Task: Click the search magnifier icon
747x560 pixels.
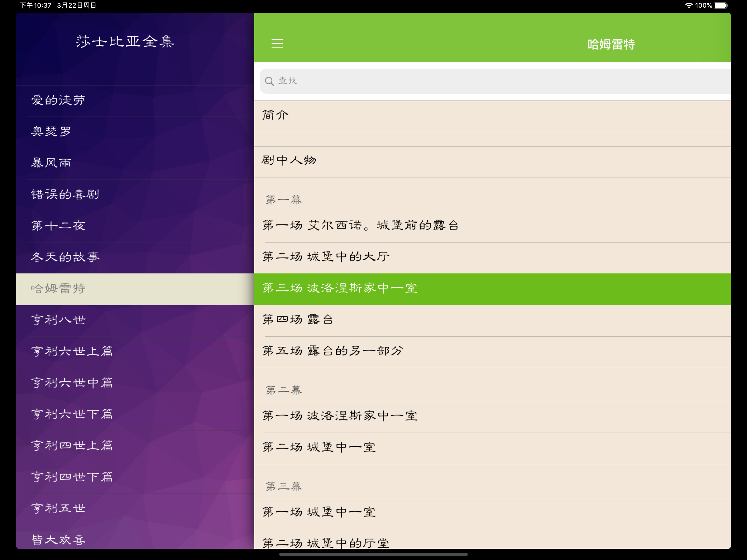Action: coord(269,81)
